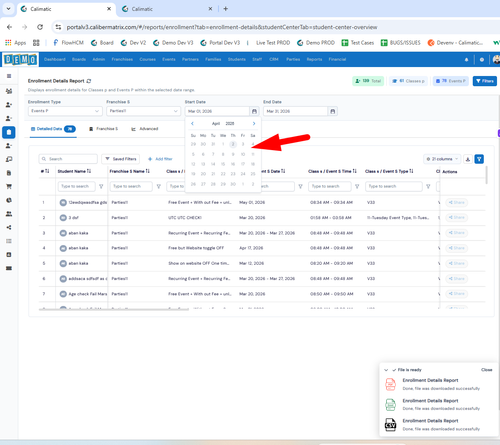Click the DEMO logo
Screen dimensions: 500x445
click(x=20, y=60)
